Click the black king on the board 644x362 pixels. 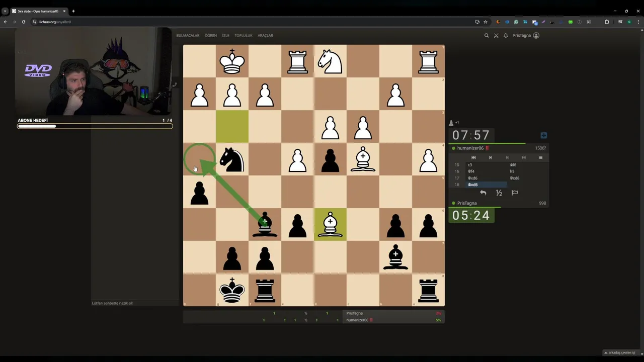(232, 290)
